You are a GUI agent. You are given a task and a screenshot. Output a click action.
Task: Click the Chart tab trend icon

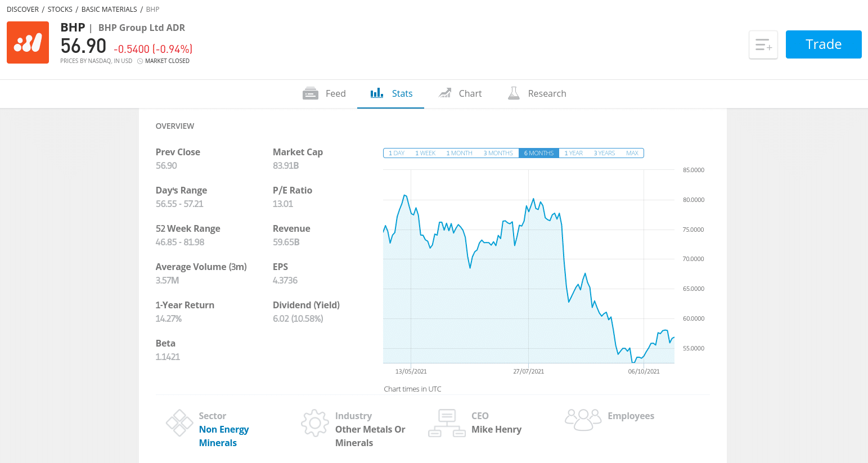tap(445, 93)
